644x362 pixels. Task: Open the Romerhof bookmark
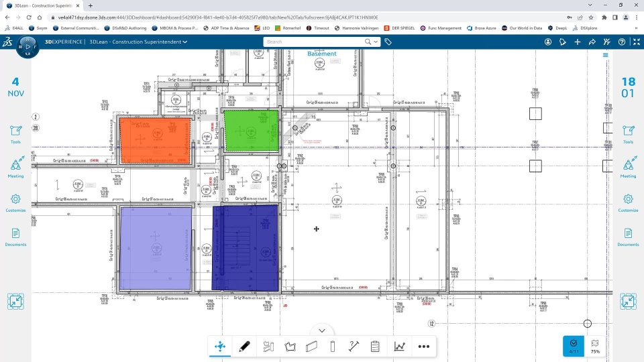tap(288, 28)
